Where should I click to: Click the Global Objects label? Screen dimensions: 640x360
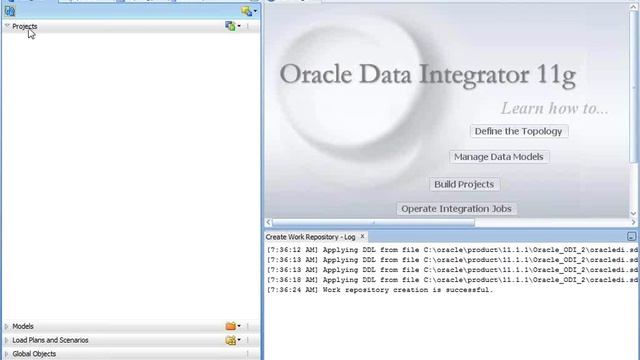34,354
